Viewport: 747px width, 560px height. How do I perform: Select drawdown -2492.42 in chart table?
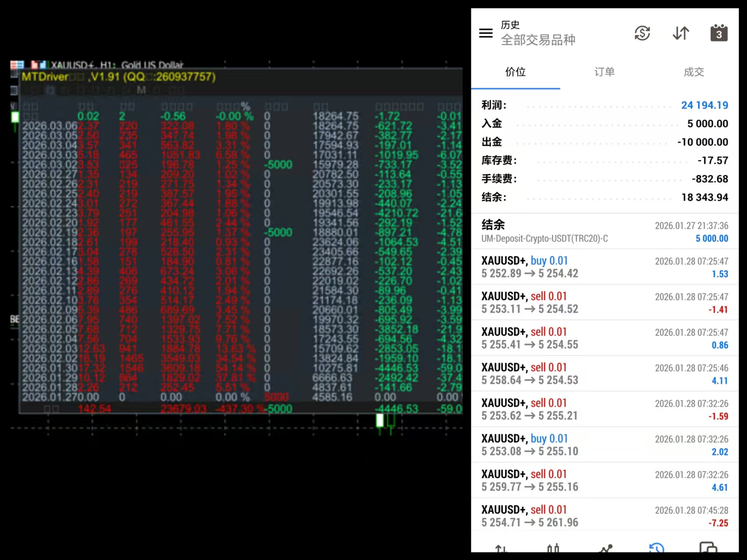(397, 377)
